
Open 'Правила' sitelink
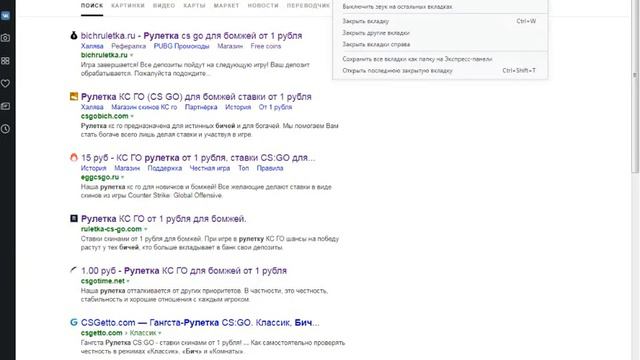[x=270, y=168]
